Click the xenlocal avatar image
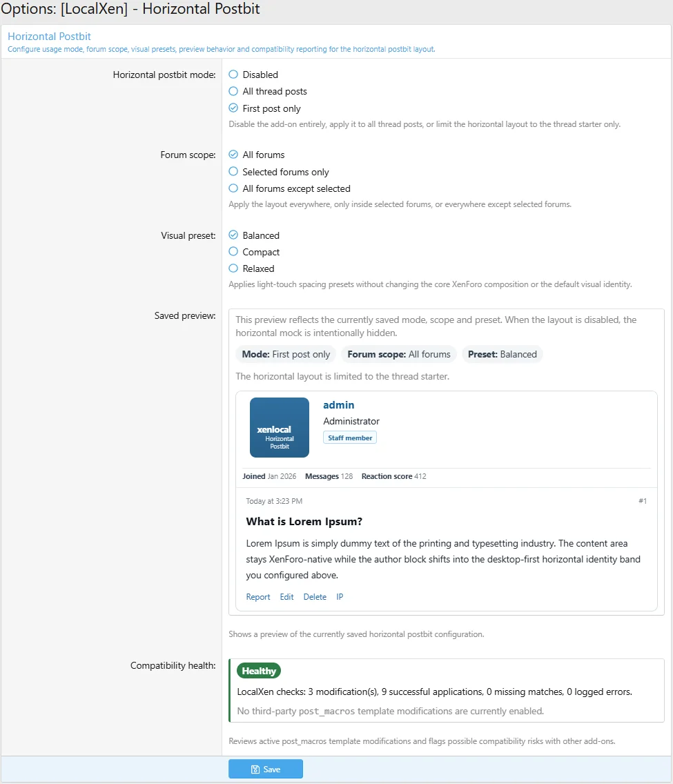This screenshot has width=673, height=784. [x=280, y=427]
